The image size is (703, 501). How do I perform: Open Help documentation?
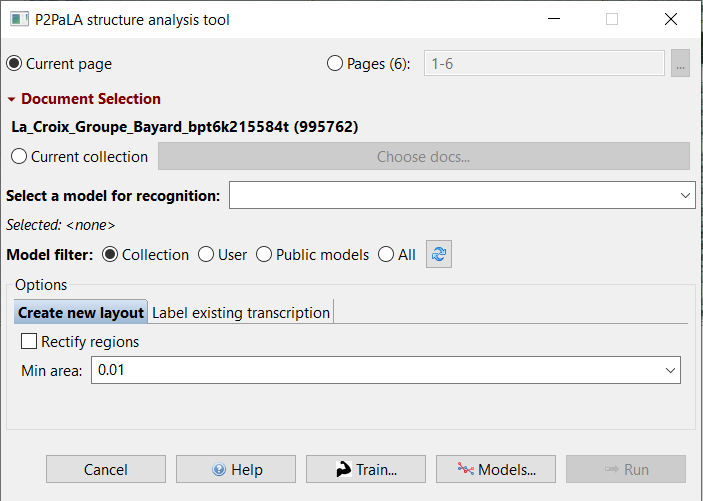click(x=236, y=469)
